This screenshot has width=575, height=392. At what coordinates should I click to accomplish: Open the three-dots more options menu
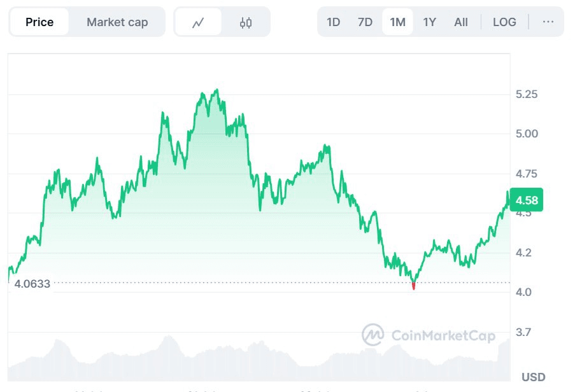click(x=548, y=22)
